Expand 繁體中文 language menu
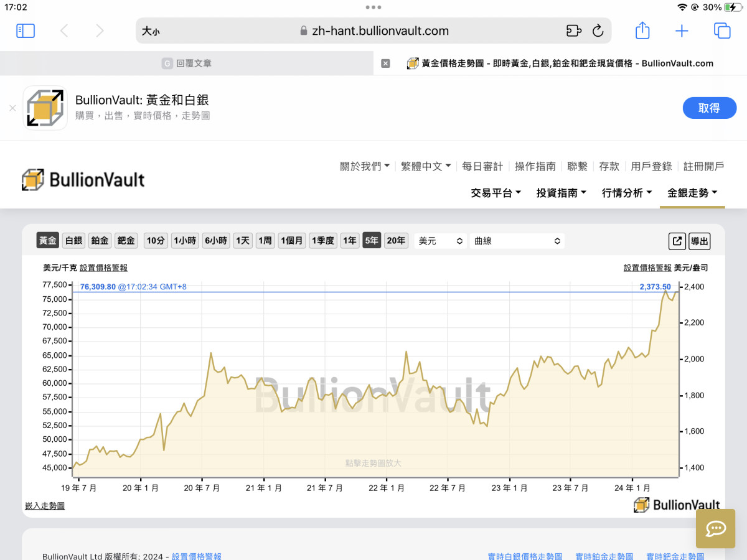The image size is (747, 560). coord(426,166)
